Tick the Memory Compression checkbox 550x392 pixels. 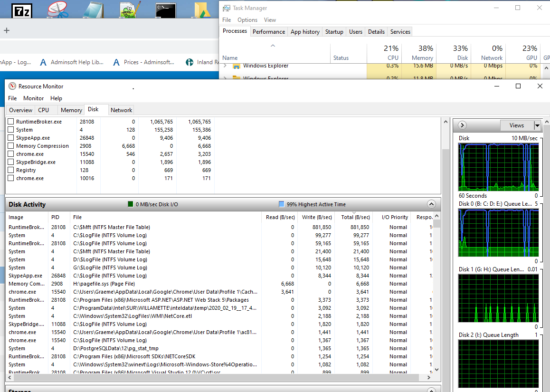tap(11, 146)
